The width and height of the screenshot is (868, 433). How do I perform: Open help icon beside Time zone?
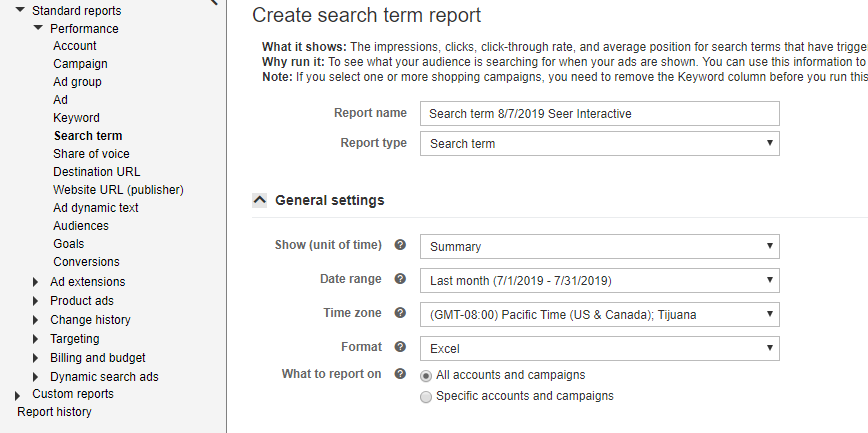400,313
